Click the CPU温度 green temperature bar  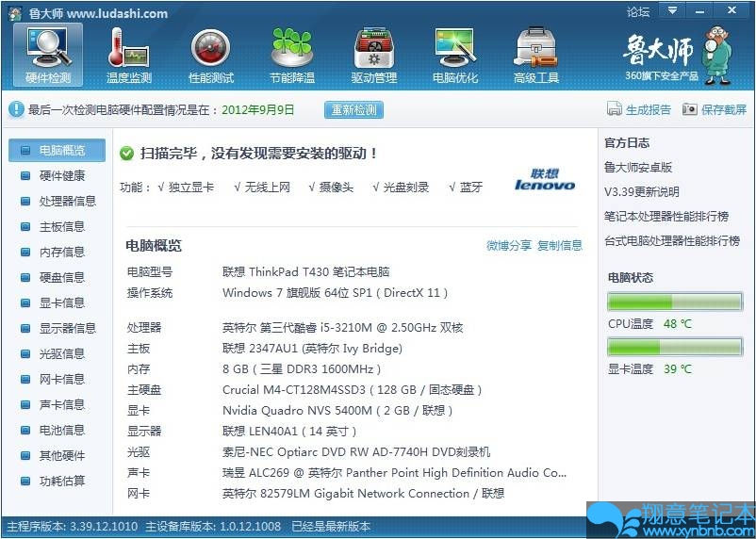point(674,302)
